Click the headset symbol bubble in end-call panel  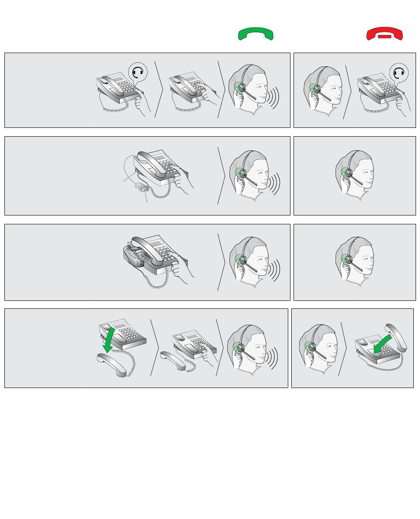pyautogui.click(x=399, y=73)
